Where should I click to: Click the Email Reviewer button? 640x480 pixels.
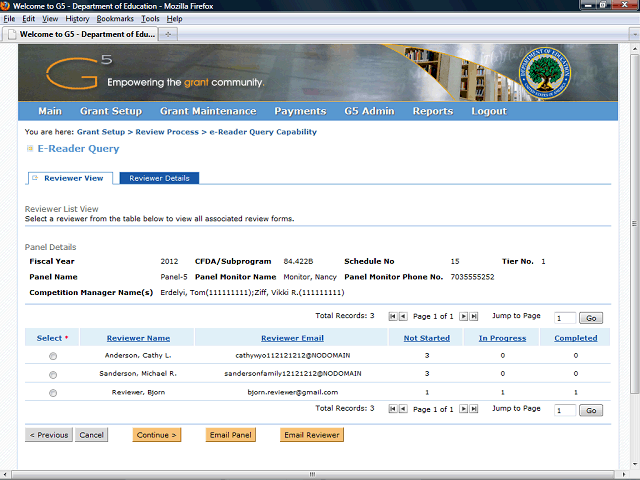(312, 435)
